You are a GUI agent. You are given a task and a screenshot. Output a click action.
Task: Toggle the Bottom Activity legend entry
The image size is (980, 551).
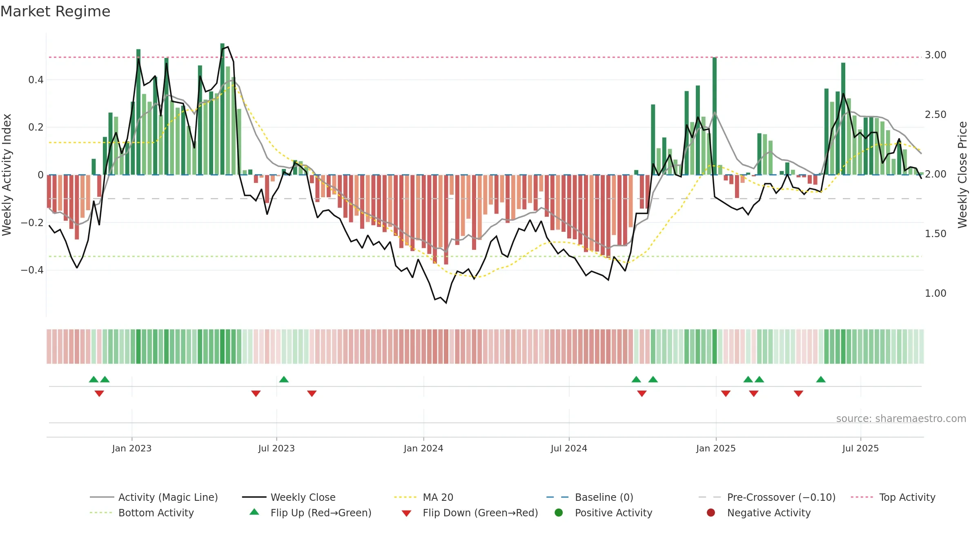tap(142, 513)
